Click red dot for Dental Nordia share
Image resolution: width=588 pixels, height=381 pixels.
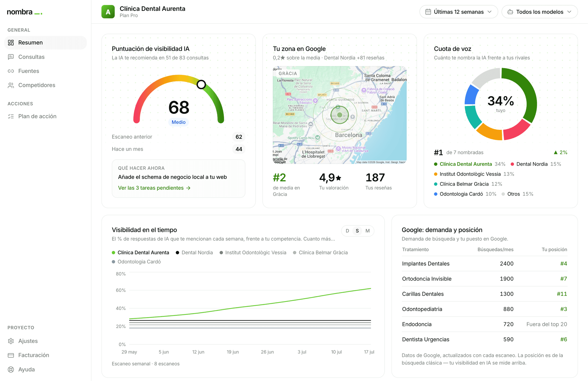[512, 164]
